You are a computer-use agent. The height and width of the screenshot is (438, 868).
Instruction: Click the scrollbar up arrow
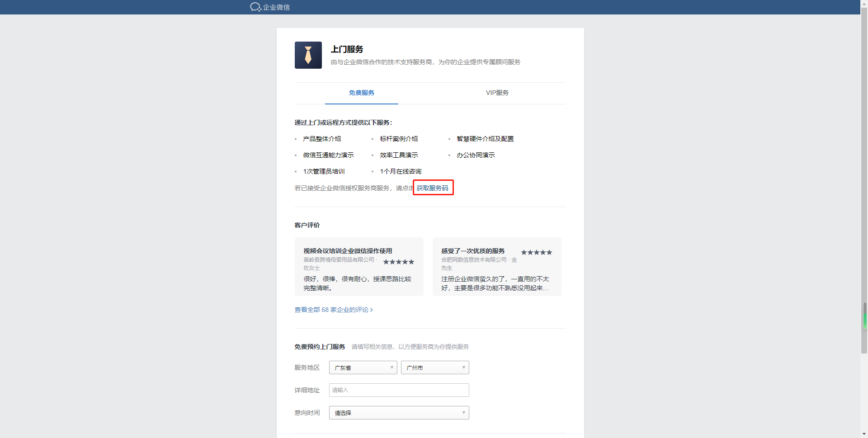[x=864, y=4]
